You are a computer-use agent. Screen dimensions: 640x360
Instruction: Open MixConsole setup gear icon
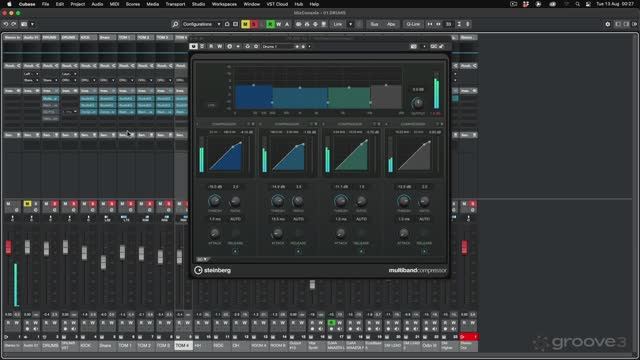[608, 24]
